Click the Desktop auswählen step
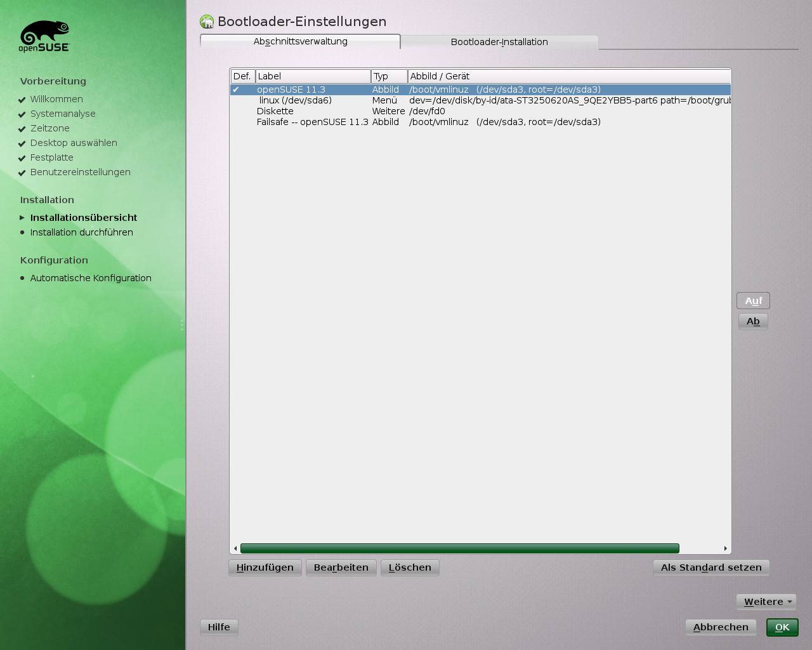The width and height of the screenshot is (812, 650). click(74, 143)
